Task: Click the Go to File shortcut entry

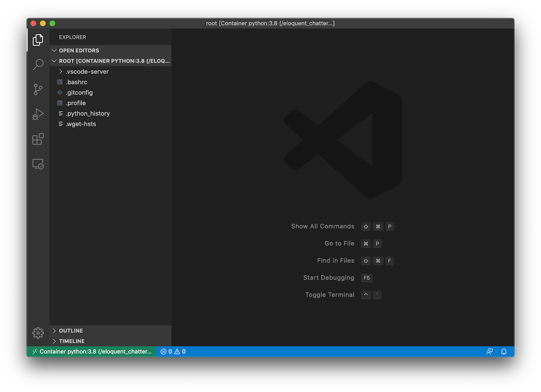Action: pyautogui.click(x=339, y=243)
